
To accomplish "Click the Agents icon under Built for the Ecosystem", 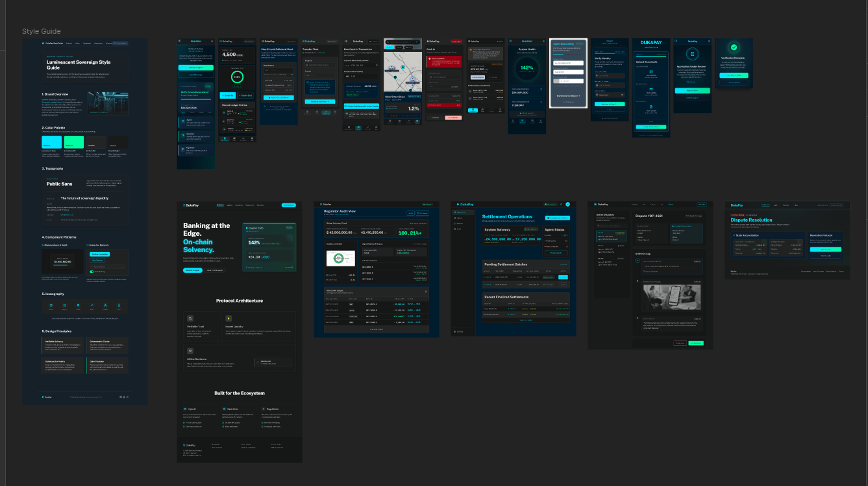I will [186, 409].
